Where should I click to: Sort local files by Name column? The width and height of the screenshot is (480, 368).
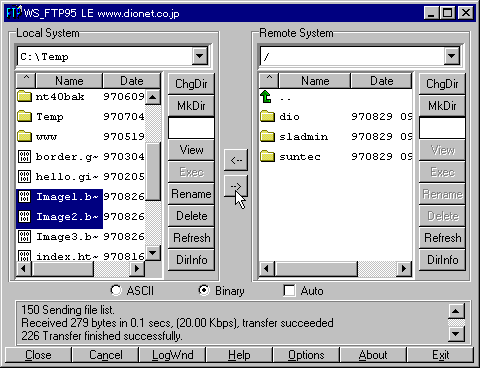[69, 81]
